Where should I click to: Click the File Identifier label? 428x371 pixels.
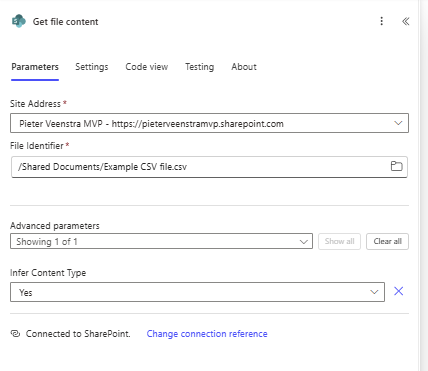(37, 146)
